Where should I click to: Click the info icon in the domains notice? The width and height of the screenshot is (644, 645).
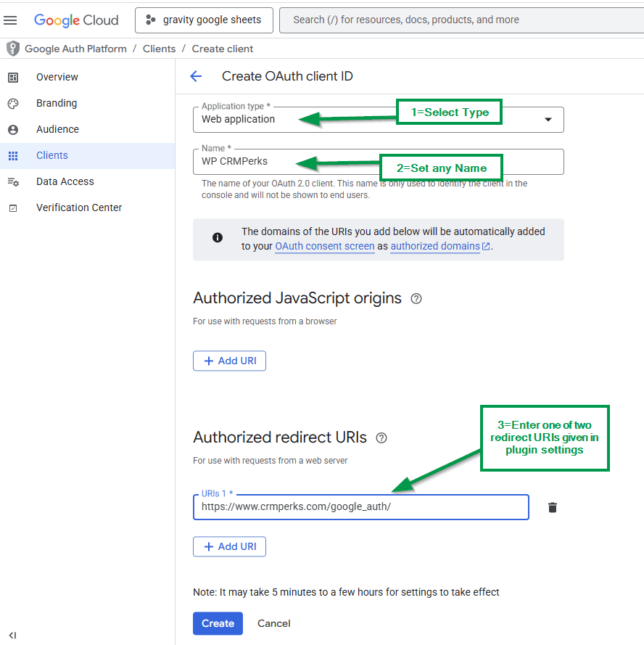click(x=218, y=237)
